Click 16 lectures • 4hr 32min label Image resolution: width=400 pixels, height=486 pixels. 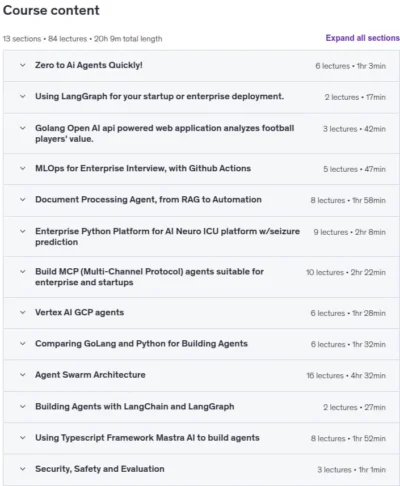346,376
